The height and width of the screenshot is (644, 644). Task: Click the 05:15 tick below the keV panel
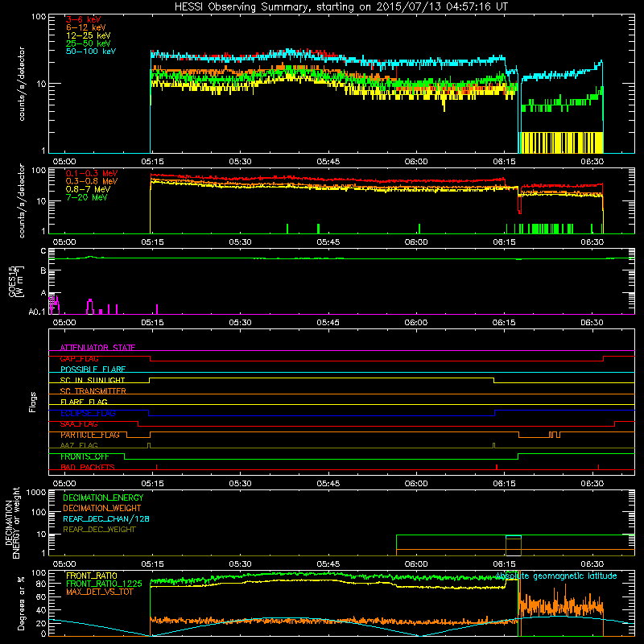point(152,162)
